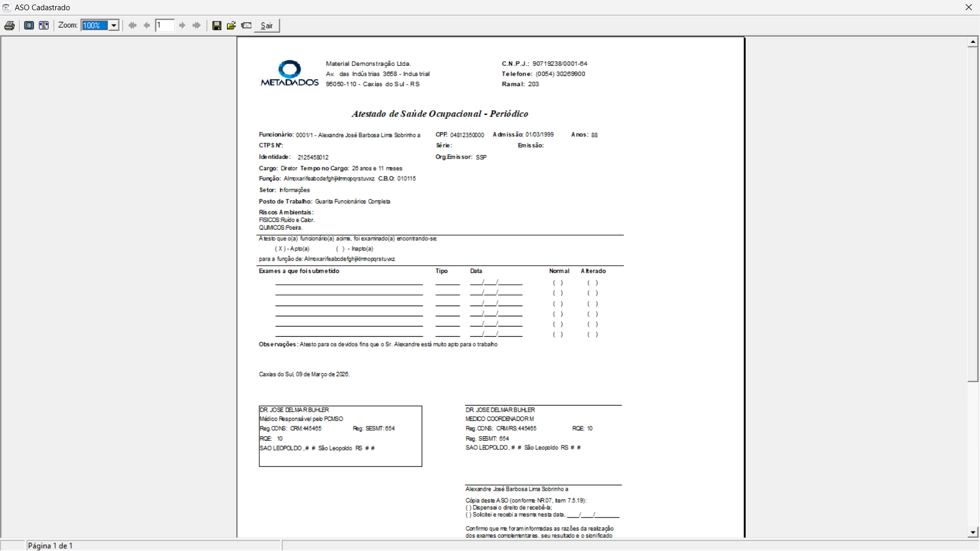Screen dimensions: 980x551
Task: Go to first page arrow
Action: coord(132,26)
